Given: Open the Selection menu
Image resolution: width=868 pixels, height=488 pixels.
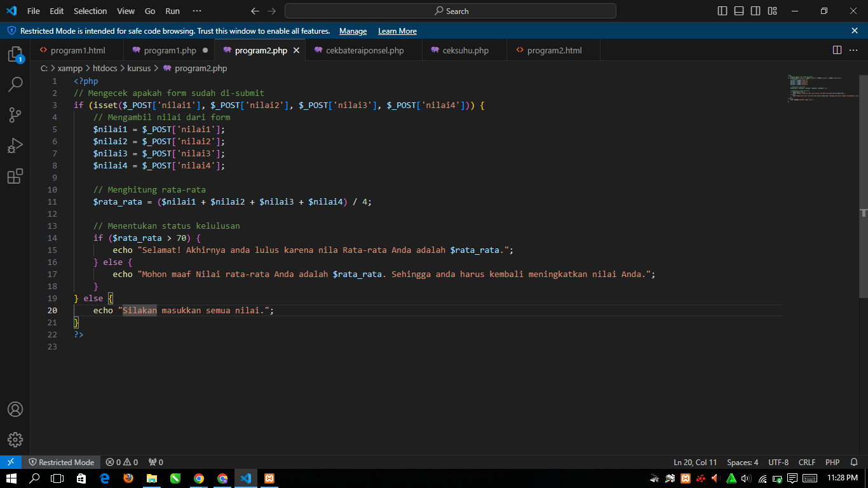Looking at the screenshot, I should tap(90, 11).
